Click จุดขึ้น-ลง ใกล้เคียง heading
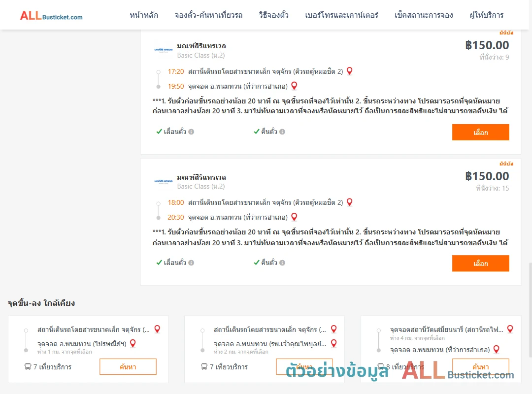This screenshot has width=532, height=394. [x=41, y=303]
